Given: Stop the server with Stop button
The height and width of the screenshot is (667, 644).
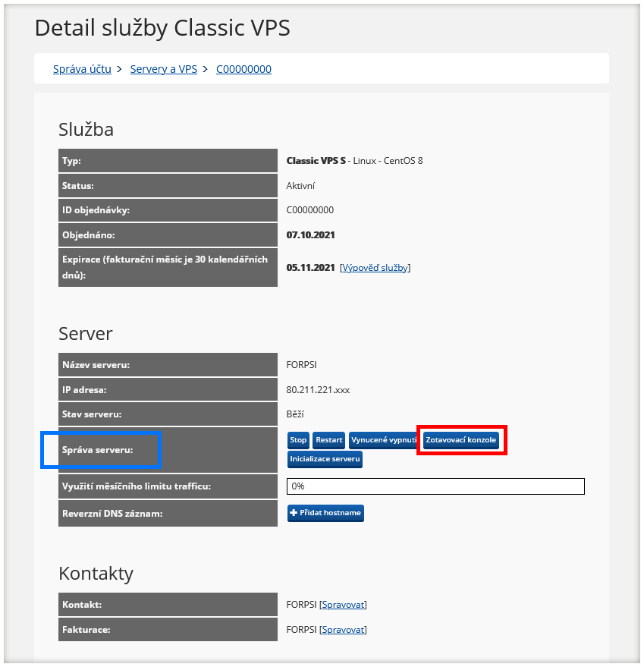Looking at the screenshot, I should click(298, 440).
